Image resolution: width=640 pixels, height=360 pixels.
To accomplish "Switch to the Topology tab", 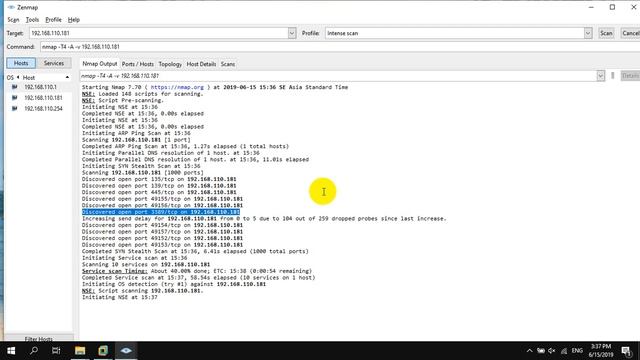I will (170, 64).
